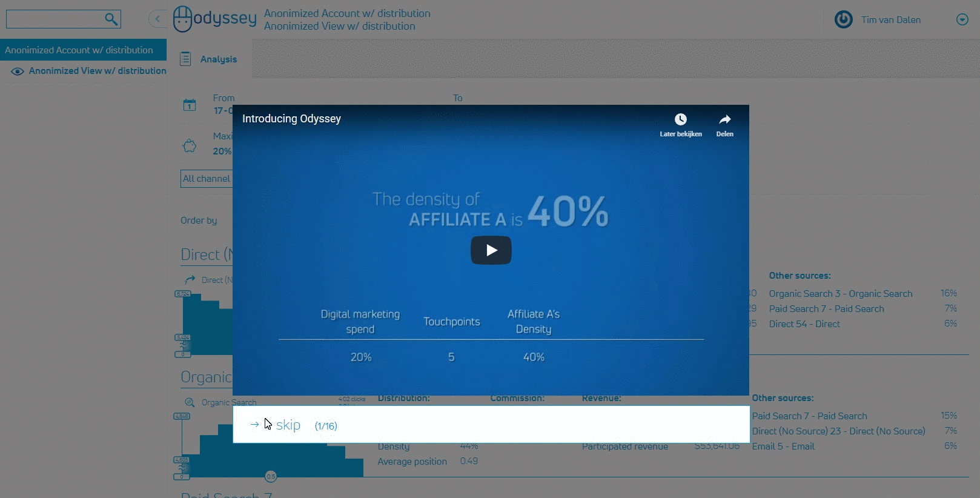The height and width of the screenshot is (498, 980).
Task: Click the Direct channel arrow icon
Action: (x=190, y=279)
